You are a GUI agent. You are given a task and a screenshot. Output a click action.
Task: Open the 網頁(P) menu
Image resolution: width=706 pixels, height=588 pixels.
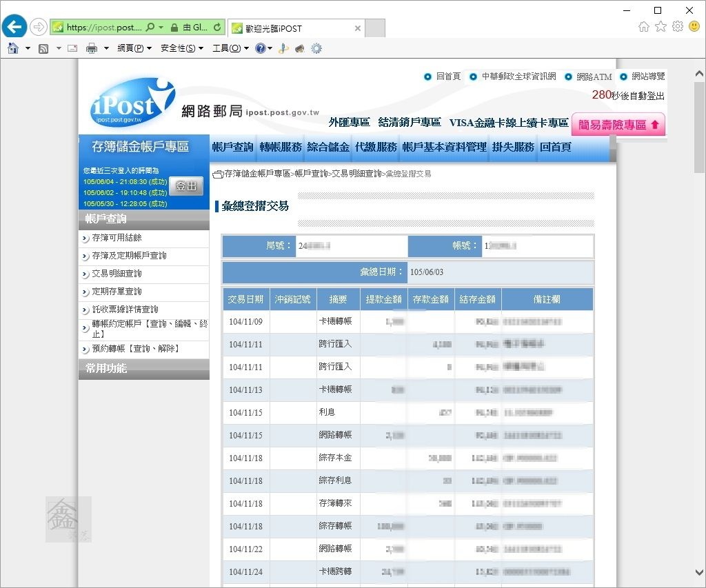tap(134, 48)
